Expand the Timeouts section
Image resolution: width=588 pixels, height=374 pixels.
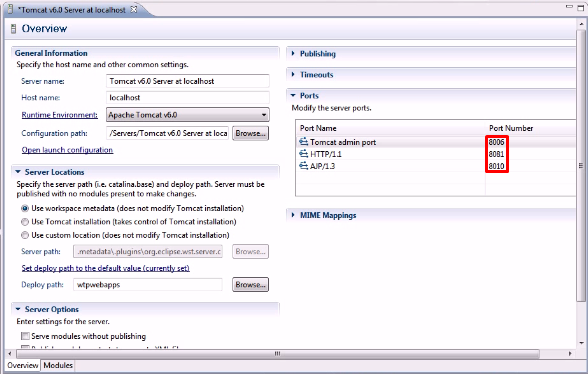click(293, 74)
